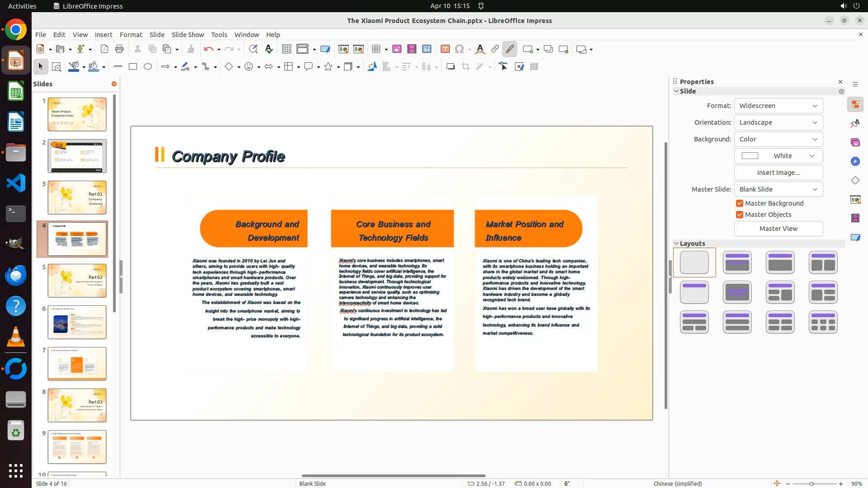Uncheck the Master Background checkbox

[740, 203]
